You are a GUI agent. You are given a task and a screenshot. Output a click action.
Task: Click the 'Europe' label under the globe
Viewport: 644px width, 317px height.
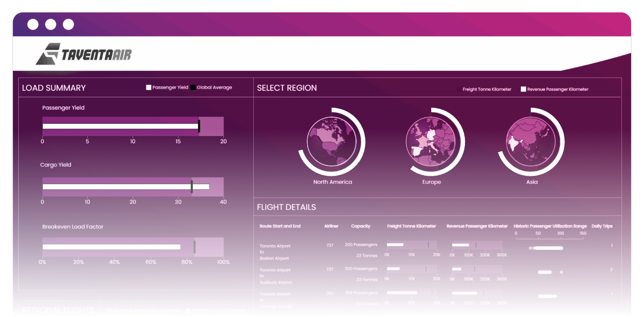[431, 182]
